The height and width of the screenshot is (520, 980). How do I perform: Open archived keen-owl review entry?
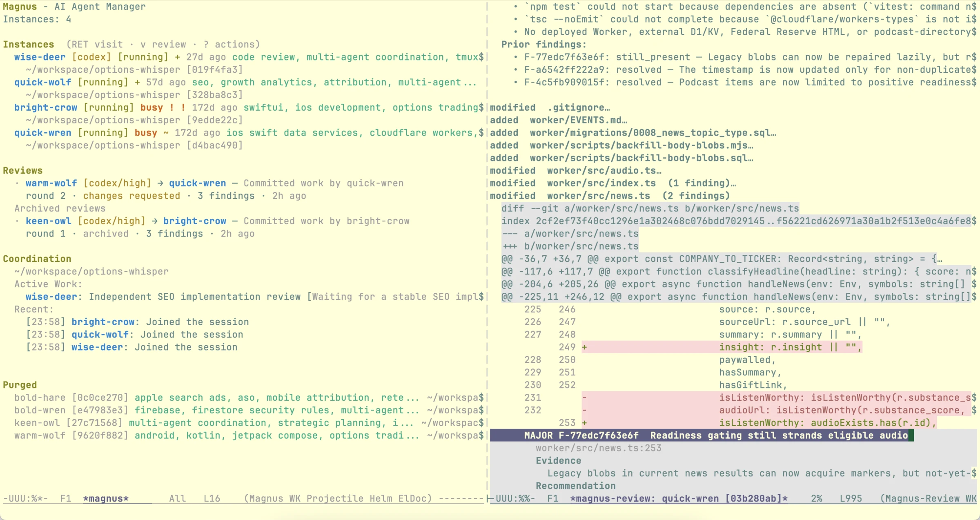coord(217,221)
